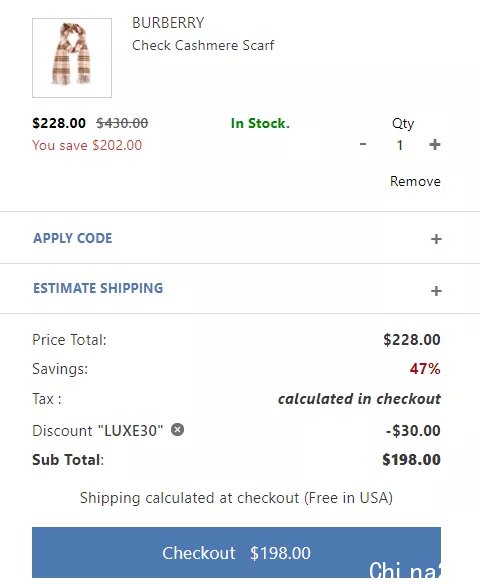
Task: Increase quantity with the plus icon
Action: [x=435, y=145]
